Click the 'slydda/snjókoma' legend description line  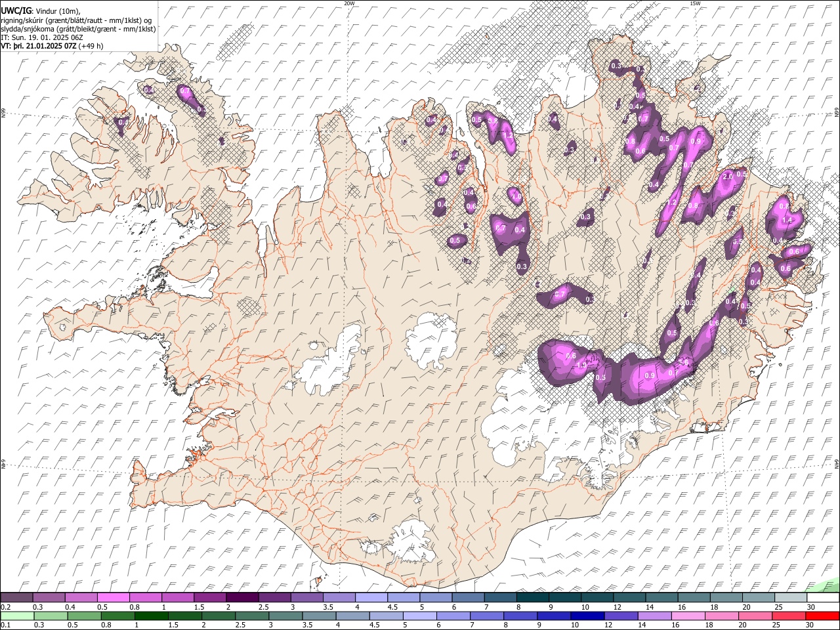coord(78,29)
